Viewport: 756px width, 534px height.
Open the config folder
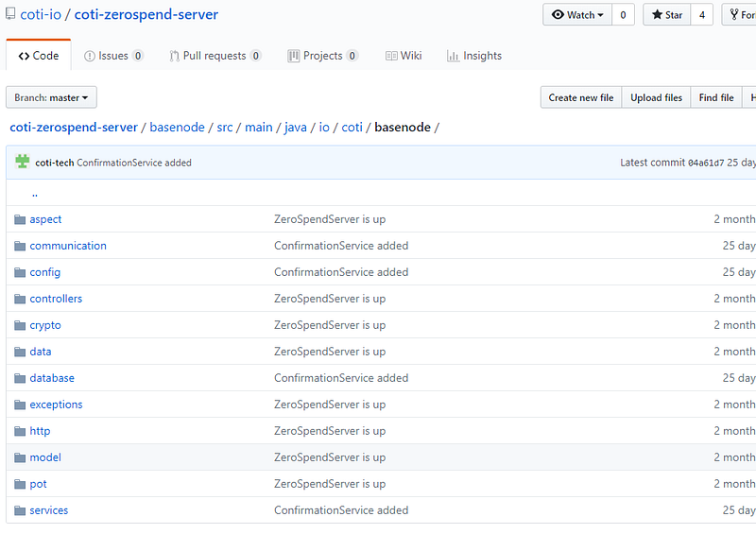pyautogui.click(x=44, y=272)
